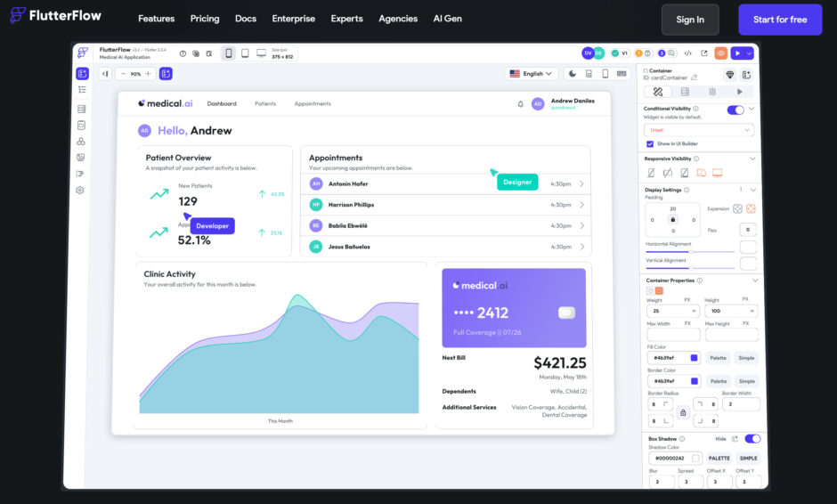Image resolution: width=837 pixels, height=504 pixels.
Task: Click the Fill Color purple swatch
Action: tap(695, 358)
